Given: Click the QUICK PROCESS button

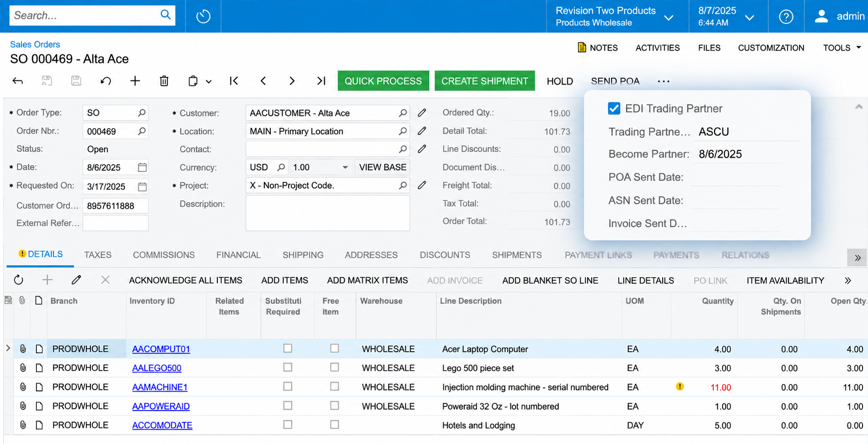Looking at the screenshot, I should (x=383, y=81).
